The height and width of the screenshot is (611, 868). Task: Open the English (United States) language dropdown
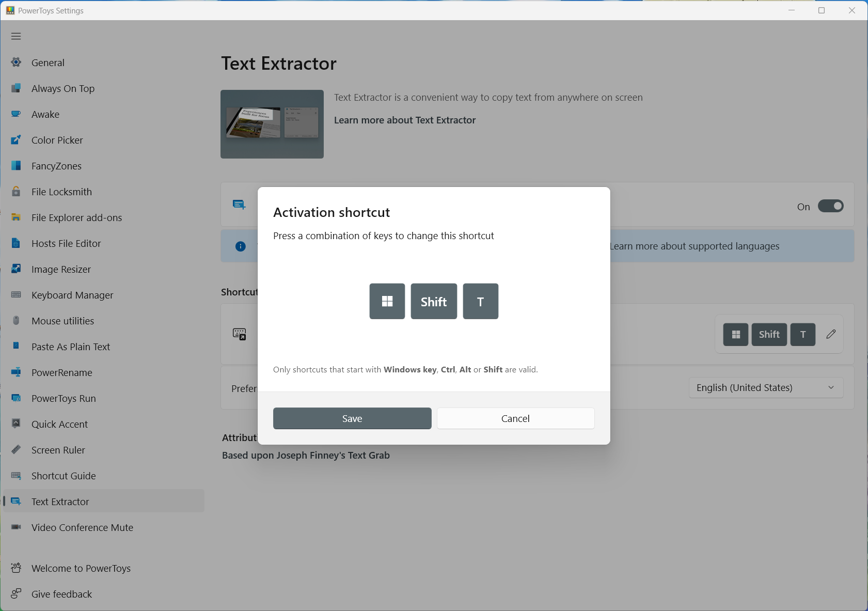click(765, 387)
